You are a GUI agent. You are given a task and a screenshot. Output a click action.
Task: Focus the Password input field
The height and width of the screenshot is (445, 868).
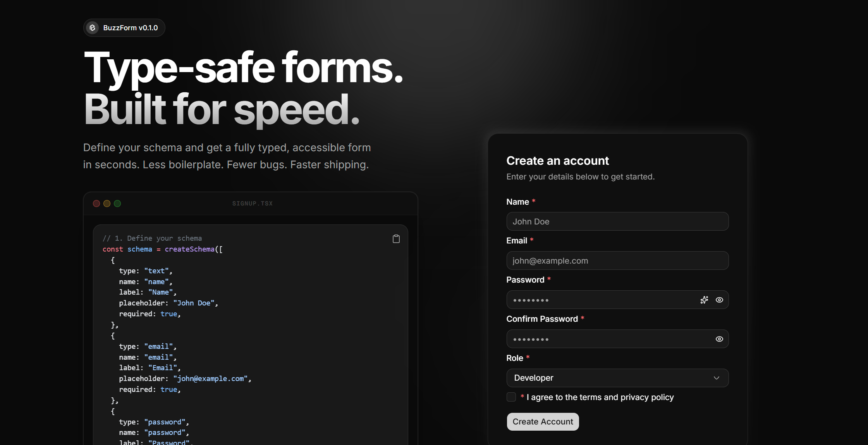pos(617,300)
